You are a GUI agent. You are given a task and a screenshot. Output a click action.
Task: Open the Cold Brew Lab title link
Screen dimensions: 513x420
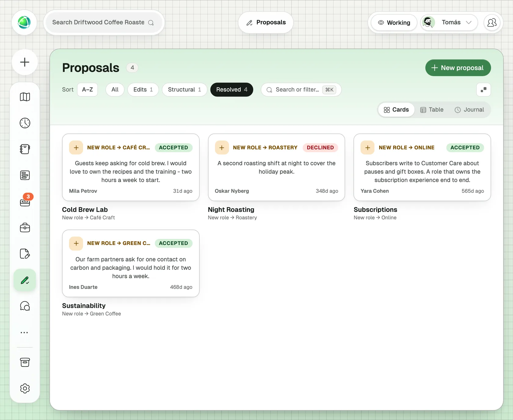click(x=85, y=210)
